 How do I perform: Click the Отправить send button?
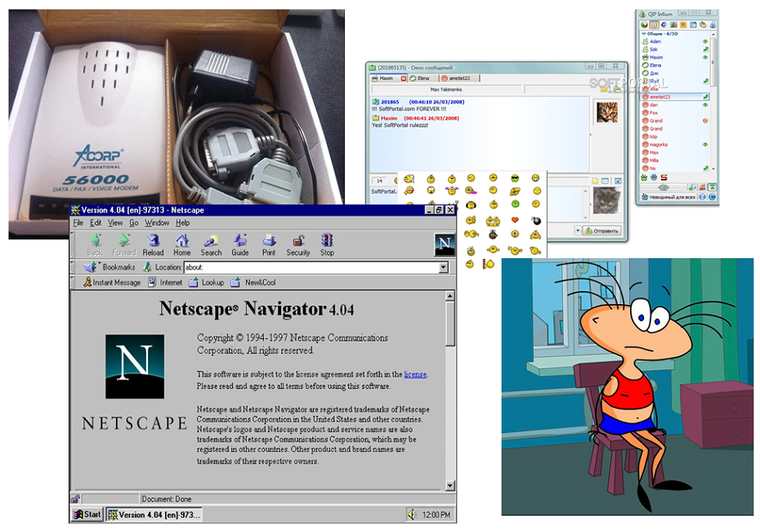[x=602, y=230]
